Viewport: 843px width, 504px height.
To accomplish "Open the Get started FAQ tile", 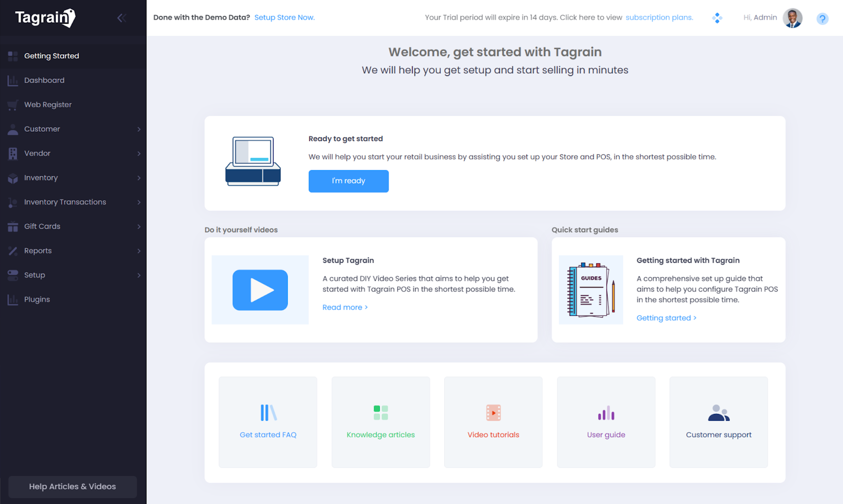I will pyautogui.click(x=268, y=422).
